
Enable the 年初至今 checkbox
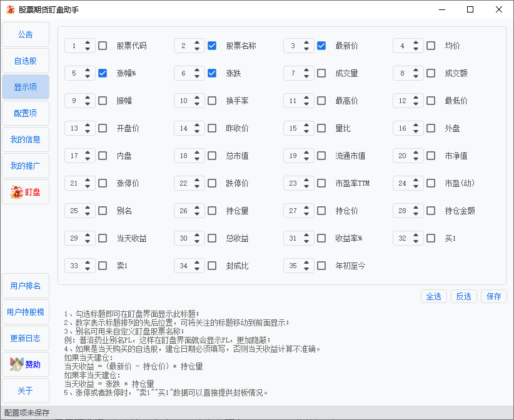[321, 266]
